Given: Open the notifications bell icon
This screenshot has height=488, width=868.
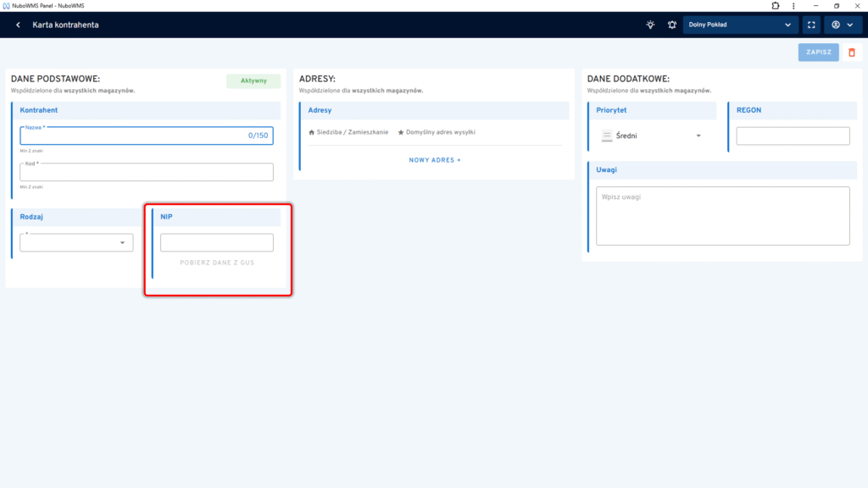Looking at the screenshot, I should click(x=672, y=25).
